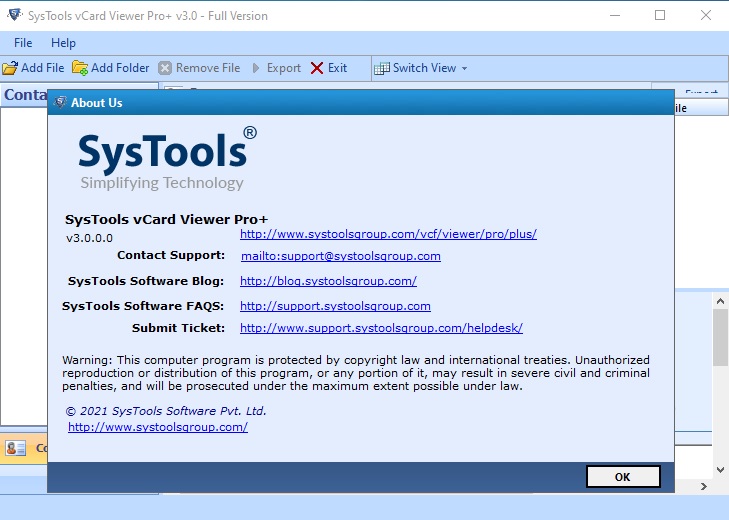Click the Add File toolbar label
The image size is (729, 520).
(x=43, y=68)
